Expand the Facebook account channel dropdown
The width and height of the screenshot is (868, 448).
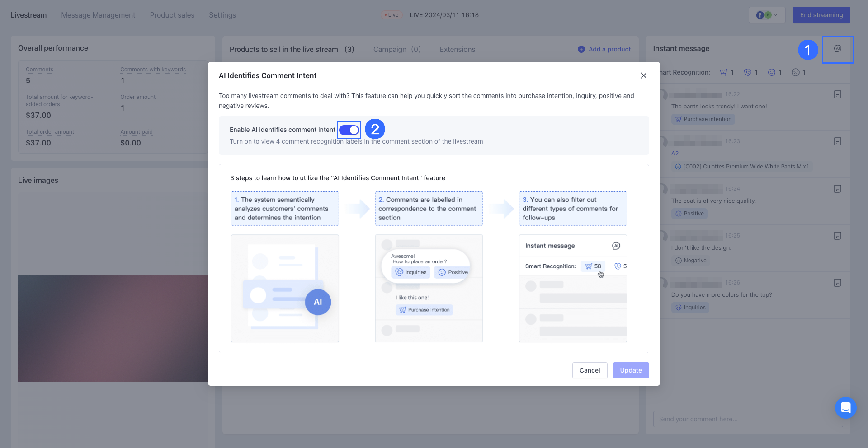click(x=767, y=15)
